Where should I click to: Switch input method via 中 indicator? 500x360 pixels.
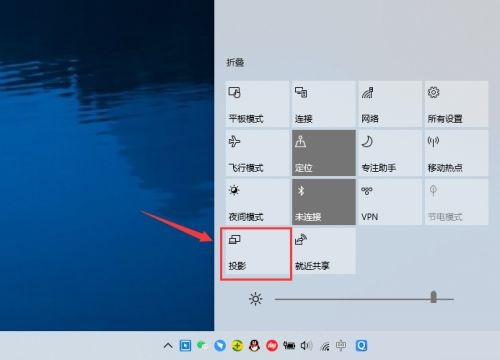click(341, 346)
